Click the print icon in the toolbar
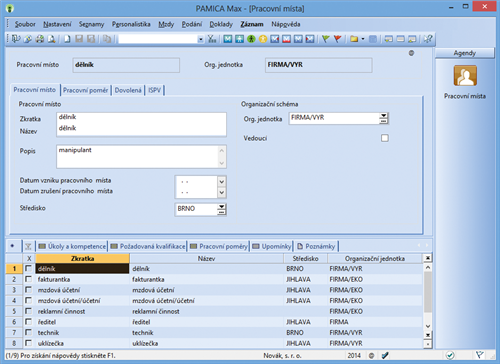 tap(40, 39)
